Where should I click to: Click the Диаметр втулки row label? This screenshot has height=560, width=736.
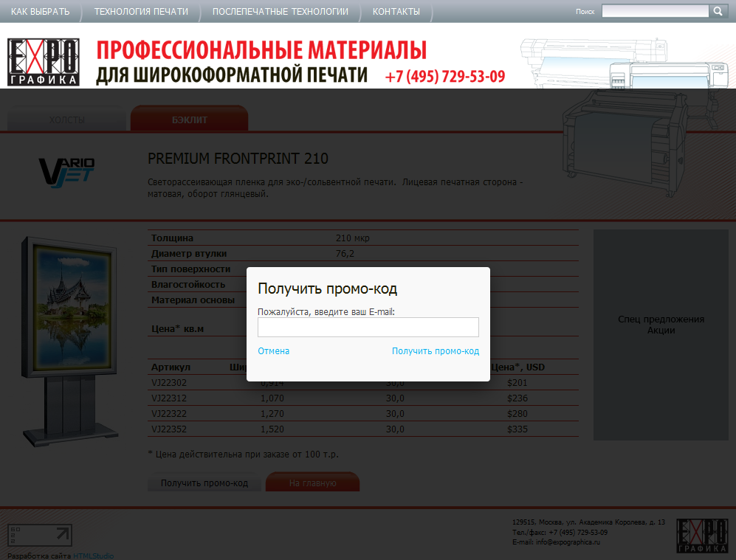189,253
